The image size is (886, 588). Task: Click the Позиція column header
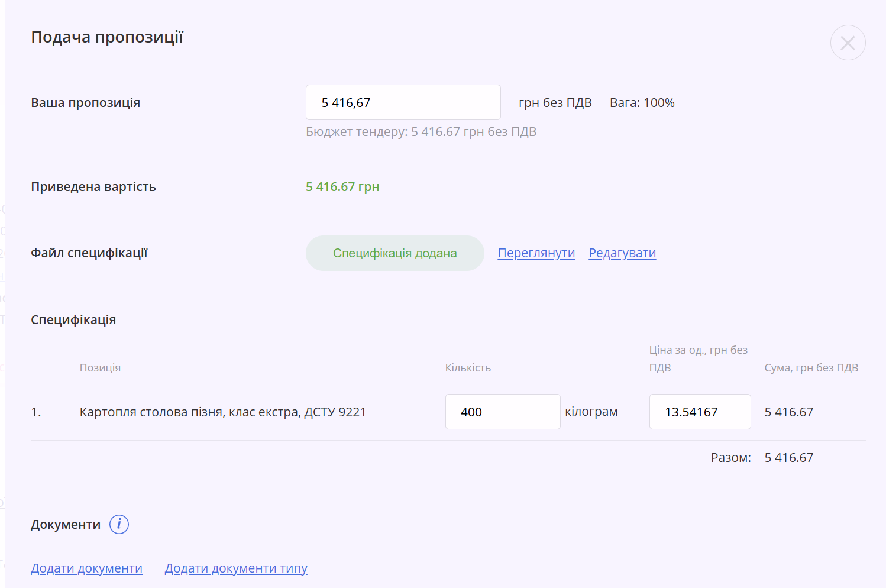[x=100, y=368]
